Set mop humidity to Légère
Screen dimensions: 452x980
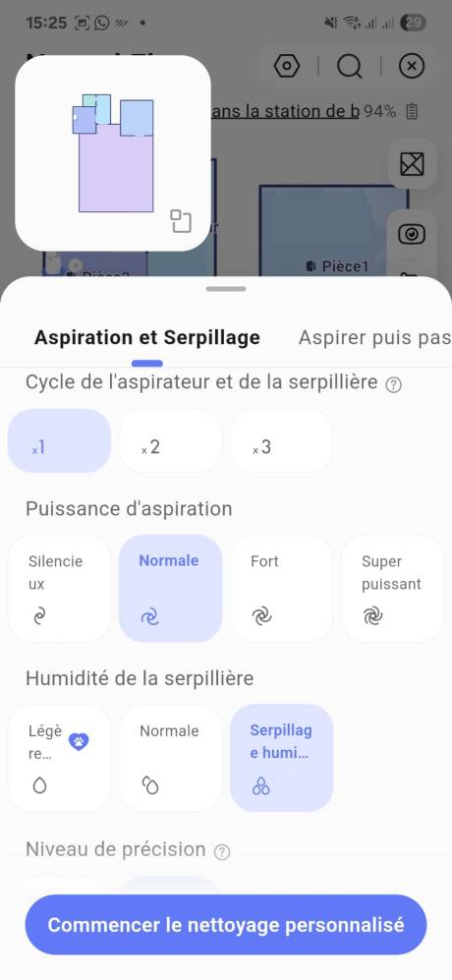pyautogui.click(x=59, y=758)
